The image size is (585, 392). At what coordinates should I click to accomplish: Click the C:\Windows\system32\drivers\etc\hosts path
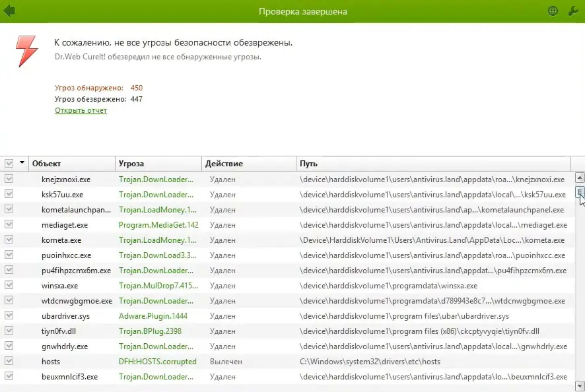[370, 362]
